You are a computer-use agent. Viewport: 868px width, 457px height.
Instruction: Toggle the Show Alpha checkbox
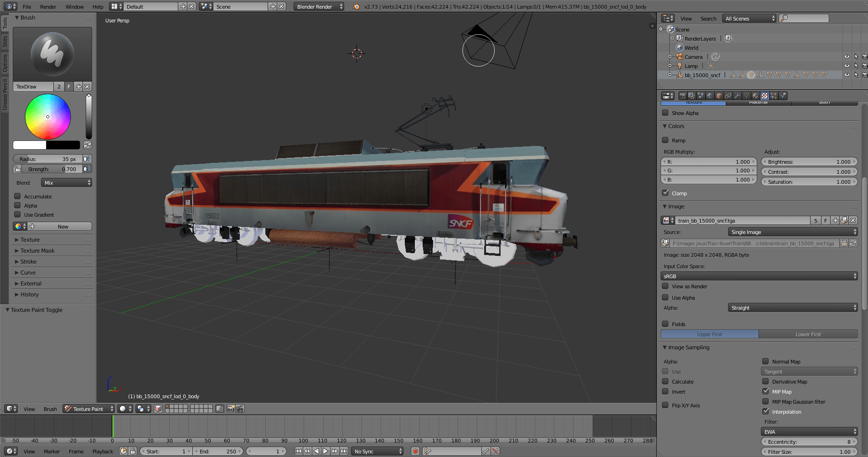point(665,113)
